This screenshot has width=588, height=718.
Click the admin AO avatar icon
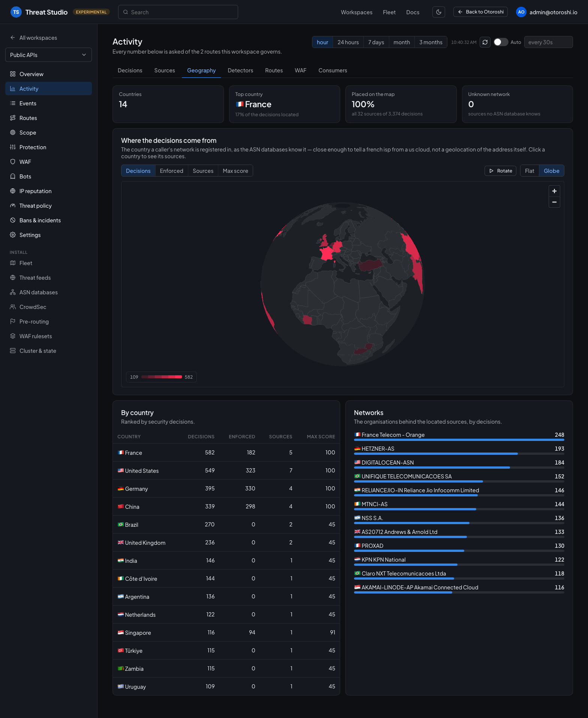(x=521, y=12)
